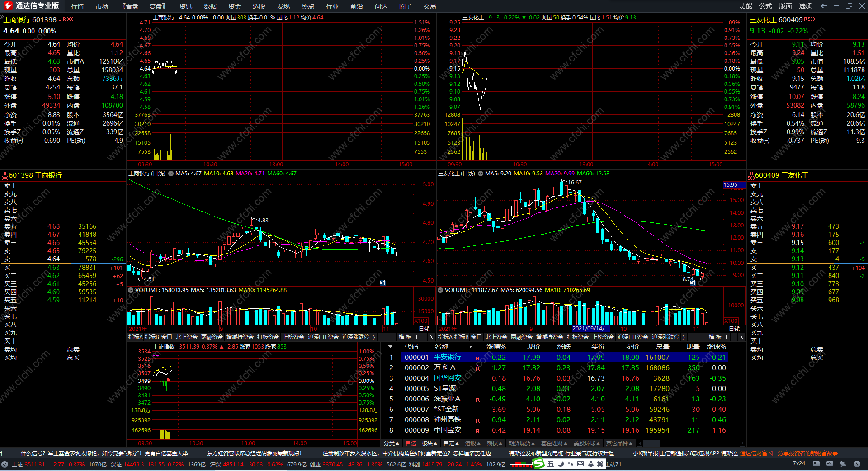Open the Sogou toolbox four-squares icon
The height and width of the screenshot is (471, 868).
tap(600, 464)
